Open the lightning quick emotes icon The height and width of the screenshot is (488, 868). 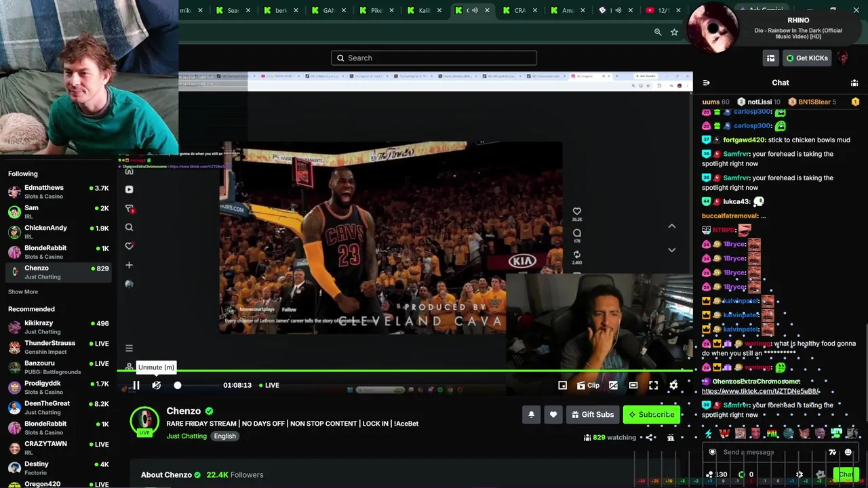[x=709, y=433]
